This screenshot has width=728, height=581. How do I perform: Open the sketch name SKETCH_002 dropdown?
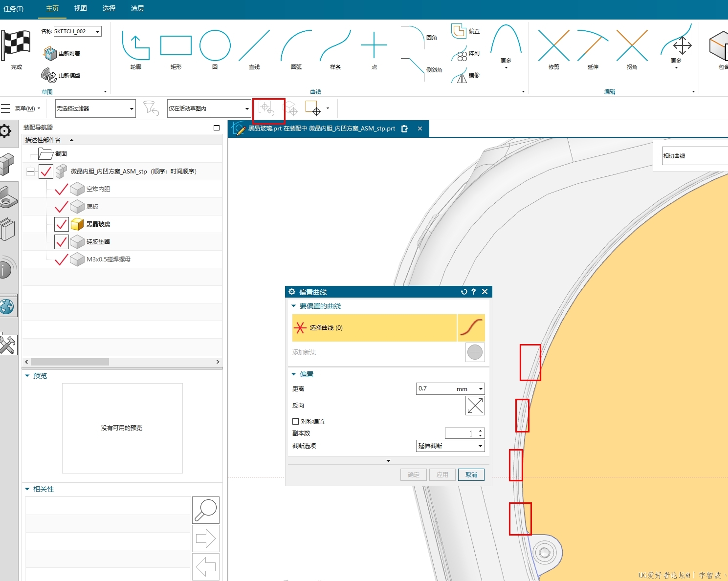pos(98,31)
